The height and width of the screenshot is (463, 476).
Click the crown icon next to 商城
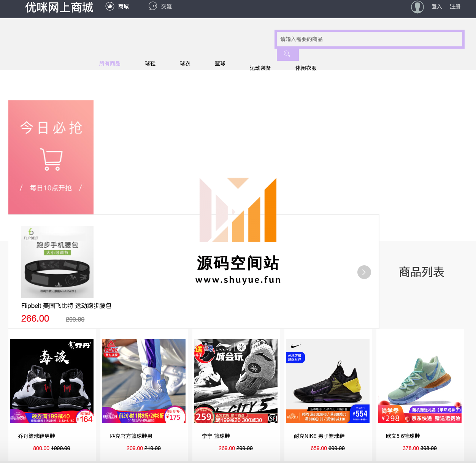click(x=110, y=6)
